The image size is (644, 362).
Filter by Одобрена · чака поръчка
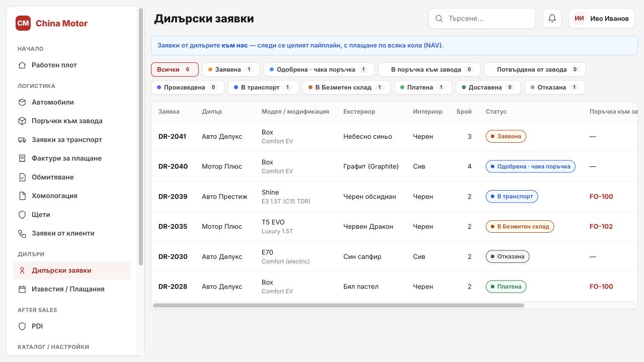pos(319,69)
